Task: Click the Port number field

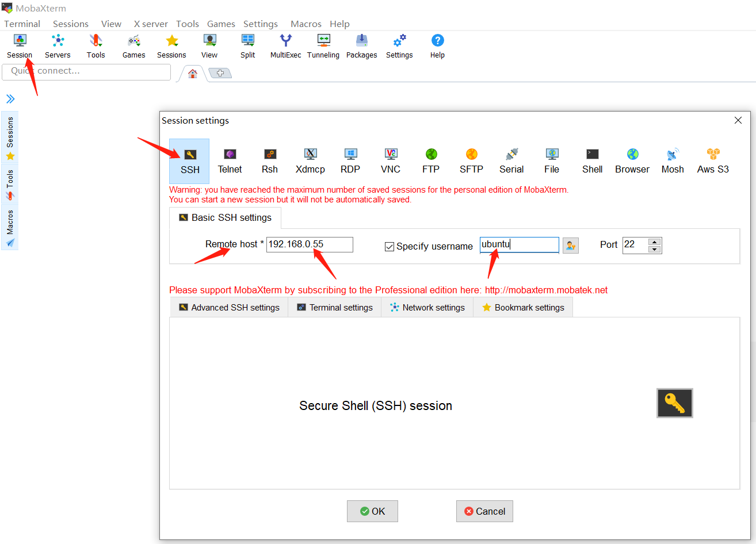Action: tap(635, 245)
